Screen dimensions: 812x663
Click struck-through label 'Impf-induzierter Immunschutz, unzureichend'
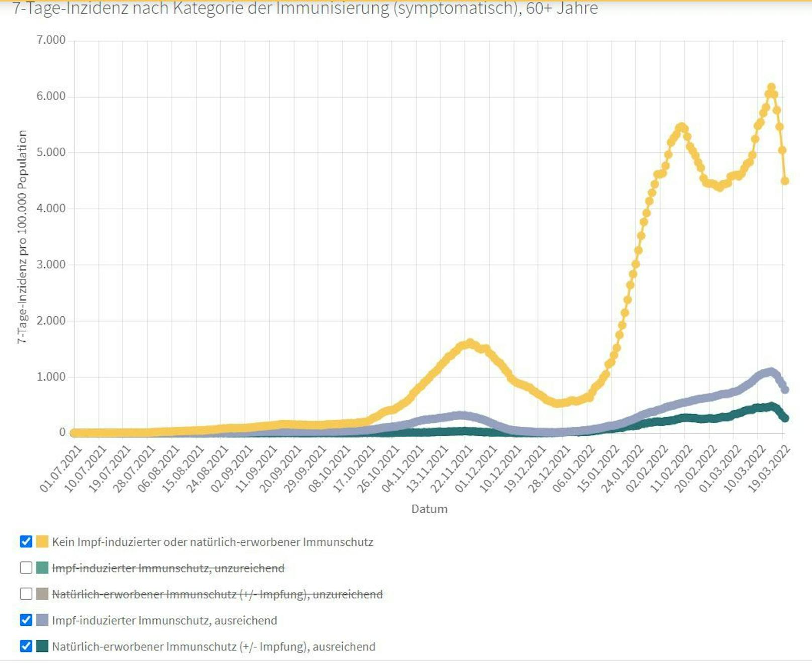point(168,568)
